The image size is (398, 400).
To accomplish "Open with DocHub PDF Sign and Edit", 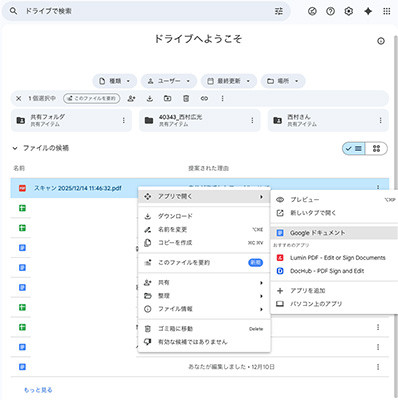I will coord(334,271).
